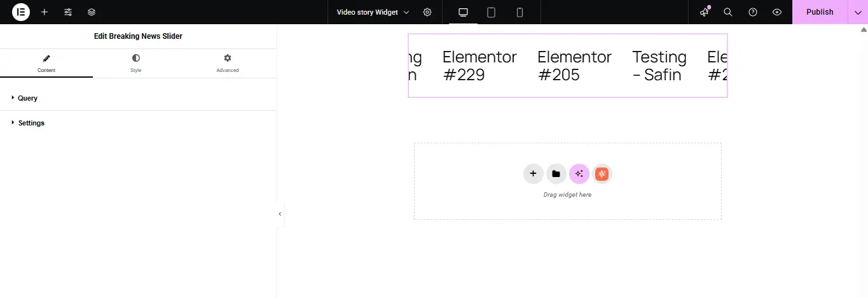Open the Structure layers icon
The image size is (868, 298).
tap(92, 12)
